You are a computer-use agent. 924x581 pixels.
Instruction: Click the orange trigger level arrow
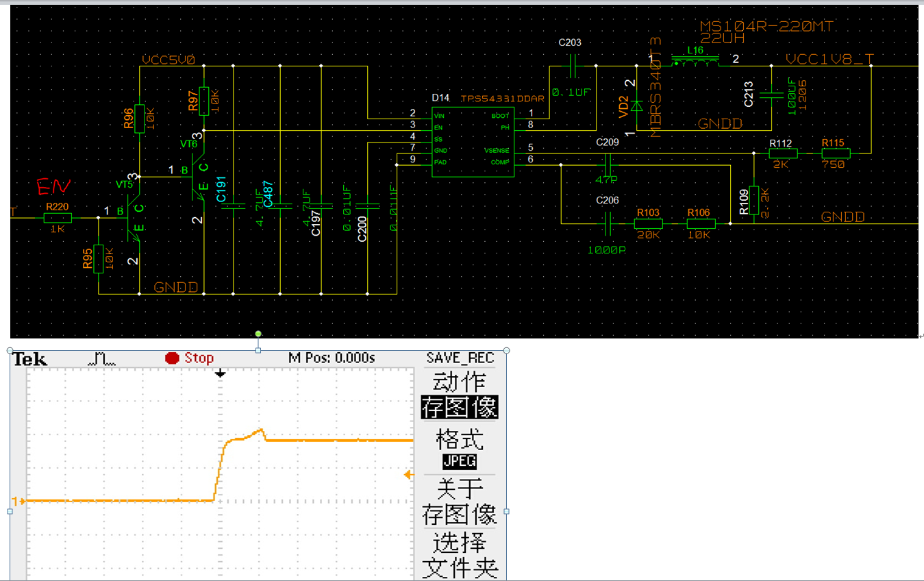point(409,474)
